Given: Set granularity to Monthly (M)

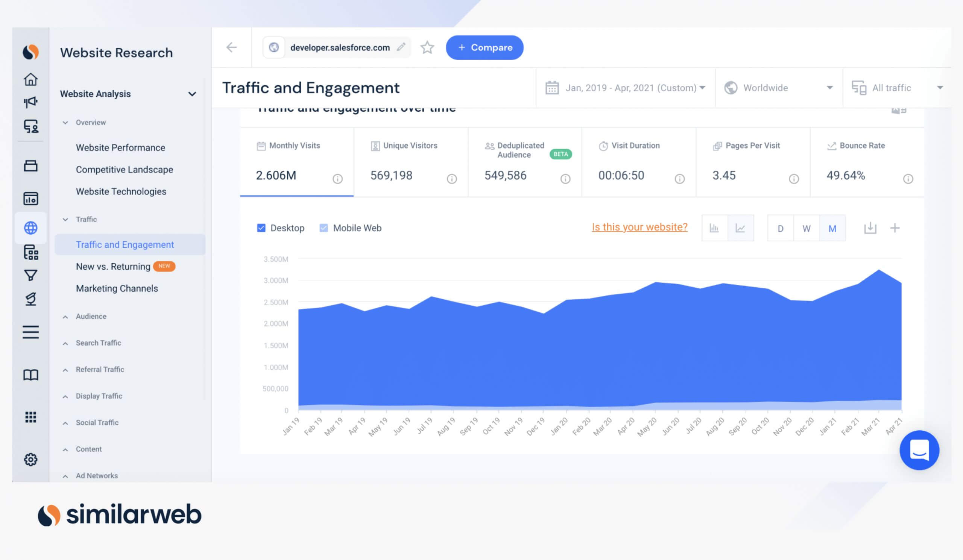Looking at the screenshot, I should tap(832, 228).
